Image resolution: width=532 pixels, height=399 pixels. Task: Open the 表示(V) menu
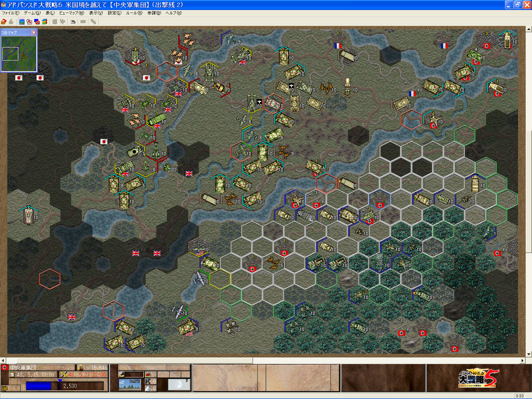pos(96,13)
